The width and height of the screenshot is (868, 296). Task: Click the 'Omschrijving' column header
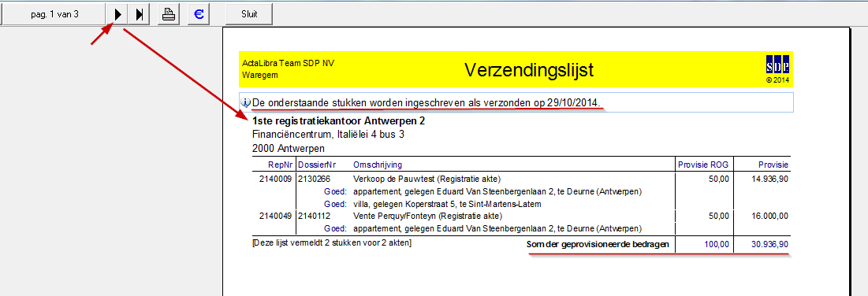[378, 165]
